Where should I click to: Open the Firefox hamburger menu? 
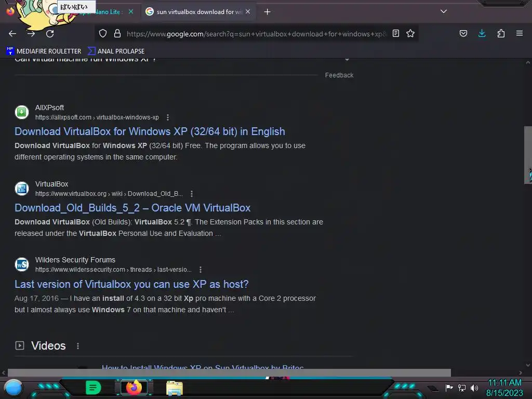tap(519, 34)
